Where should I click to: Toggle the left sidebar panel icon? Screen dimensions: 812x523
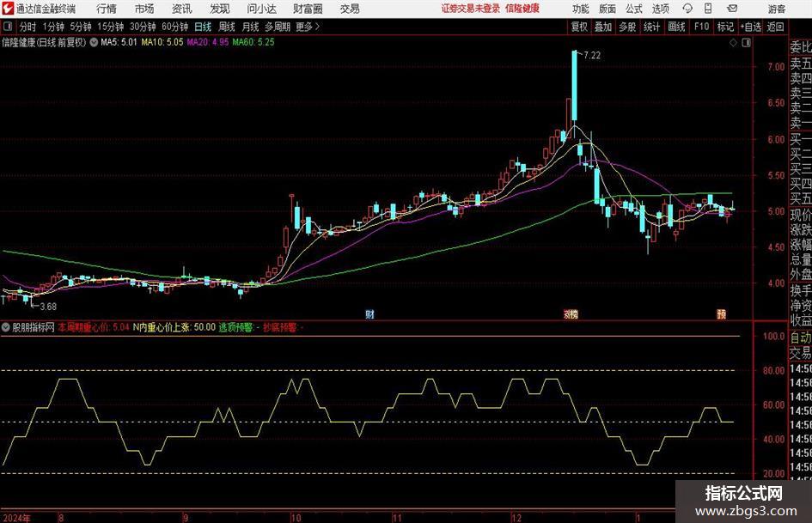(8, 27)
